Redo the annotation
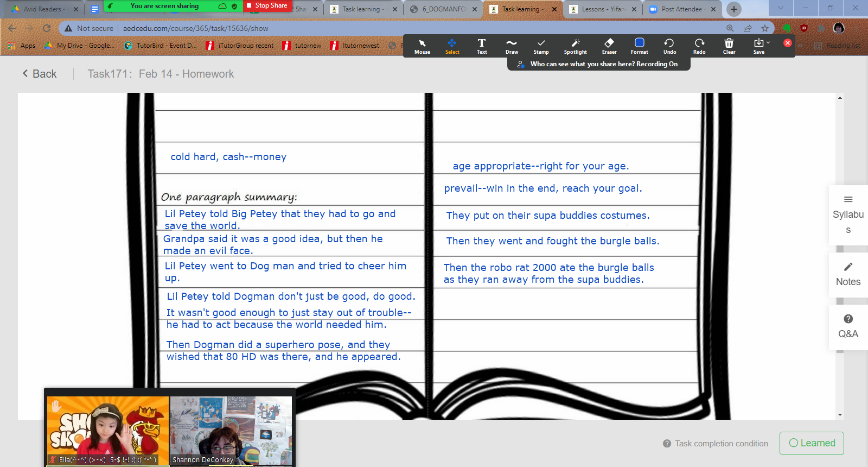The width and height of the screenshot is (868, 467). tap(699, 47)
